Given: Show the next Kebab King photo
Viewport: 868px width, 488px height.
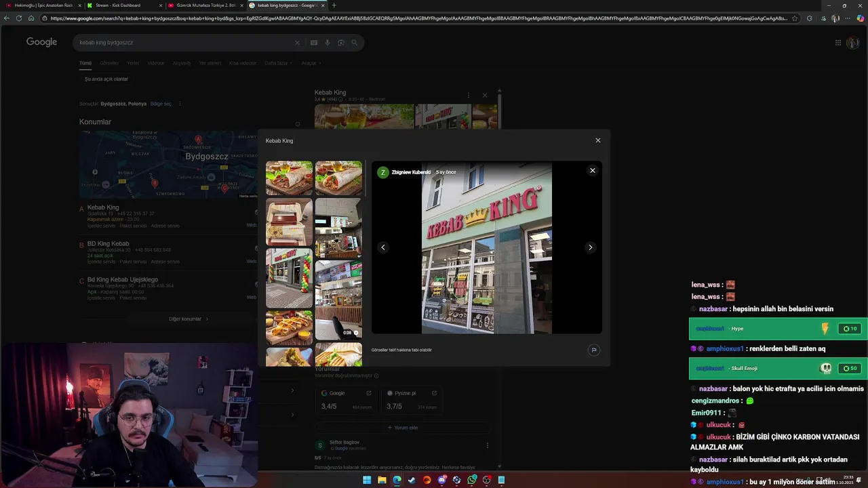Looking at the screenshot, I should pyautogui.click(x=590, y=247).
